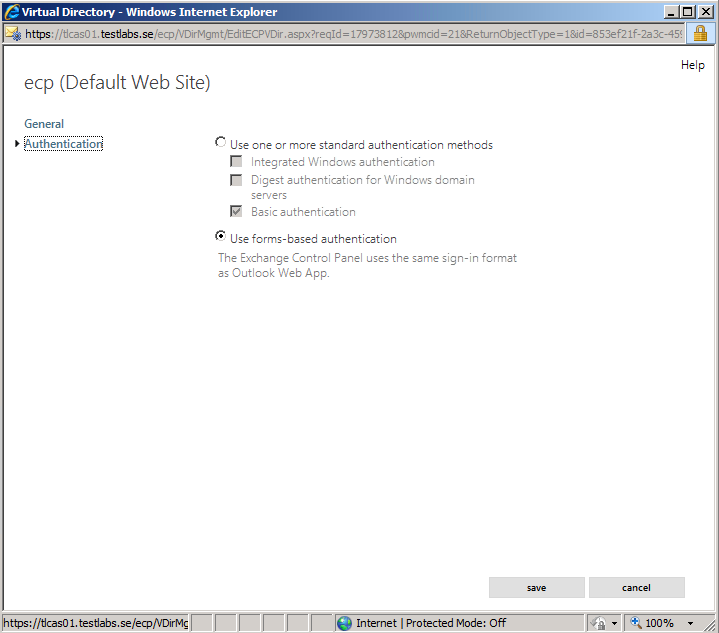Toggle Digest authentication for Windows domain servers
Image resolution: width=719 pixels, height=633 pixels.
point(236,180)
